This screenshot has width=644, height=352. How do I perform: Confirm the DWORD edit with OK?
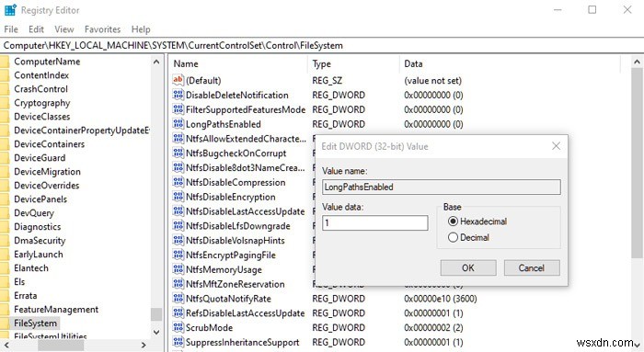click(468, 267)
